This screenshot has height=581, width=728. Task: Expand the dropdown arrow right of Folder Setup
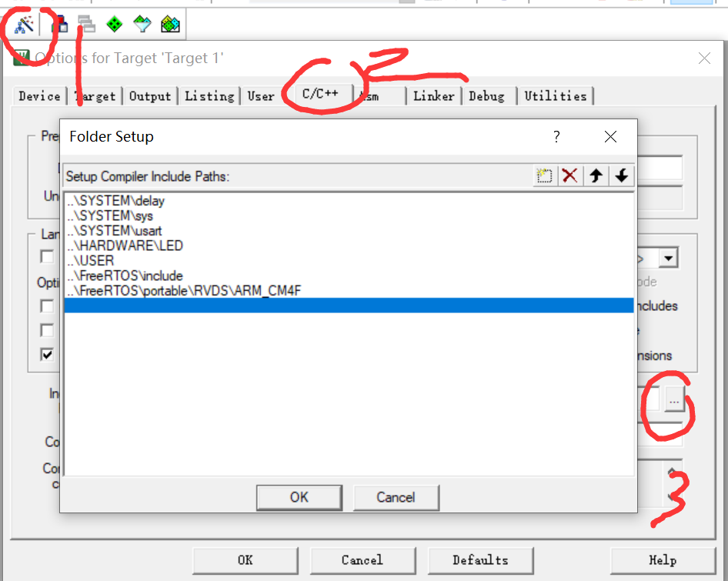[x=669, y=259]
